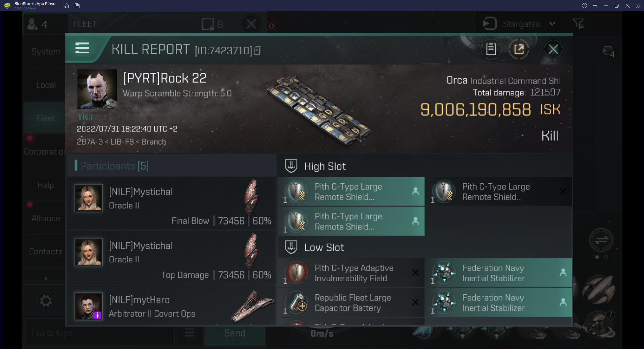Share the kill report externally

pos(519,49)
